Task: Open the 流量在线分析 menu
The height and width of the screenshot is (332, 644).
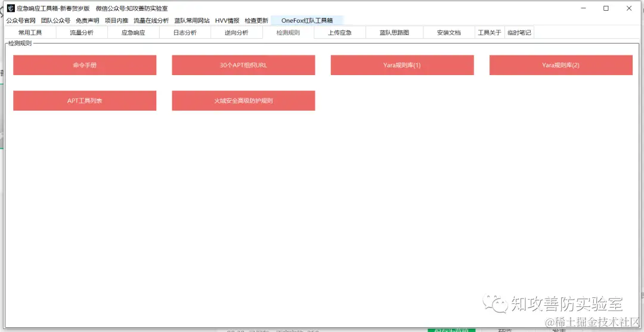Action: point(151,20)
